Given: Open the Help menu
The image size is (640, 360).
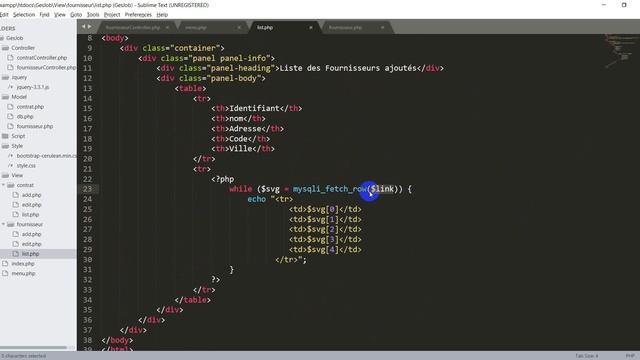Looking at the screenshot, I should [x=162, y=15].
